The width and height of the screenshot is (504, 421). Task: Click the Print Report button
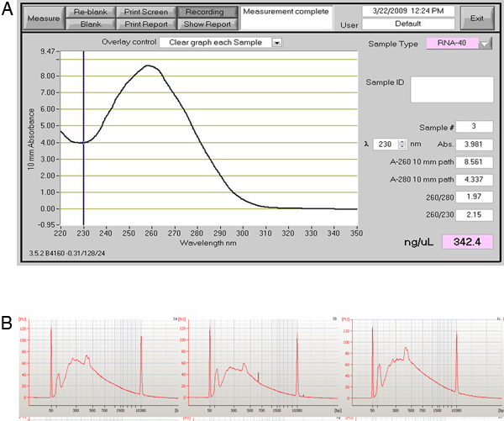(x=148, y=24)
